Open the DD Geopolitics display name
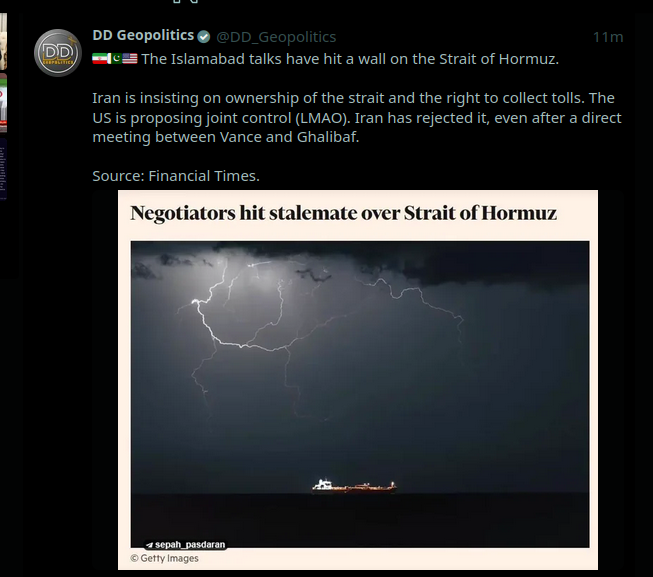Screen dimensions: 653x577 point(143,36)
